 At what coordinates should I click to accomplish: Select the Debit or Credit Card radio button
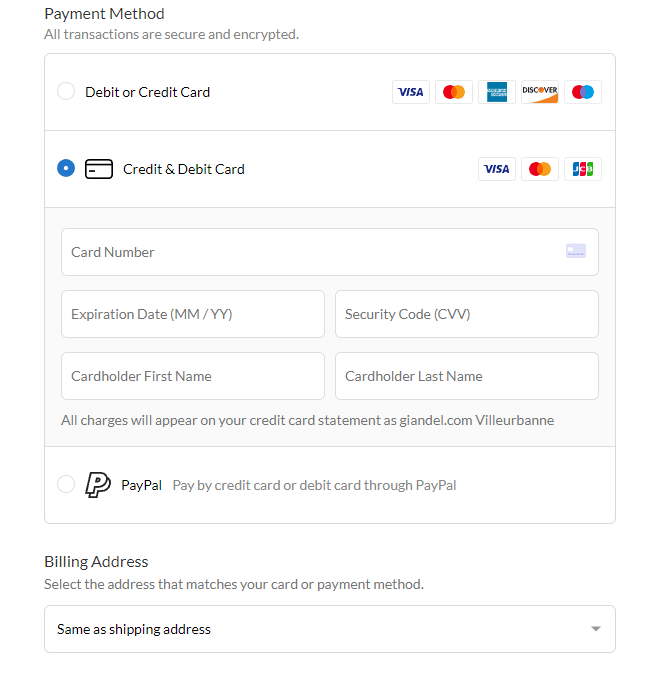[66, 92]
